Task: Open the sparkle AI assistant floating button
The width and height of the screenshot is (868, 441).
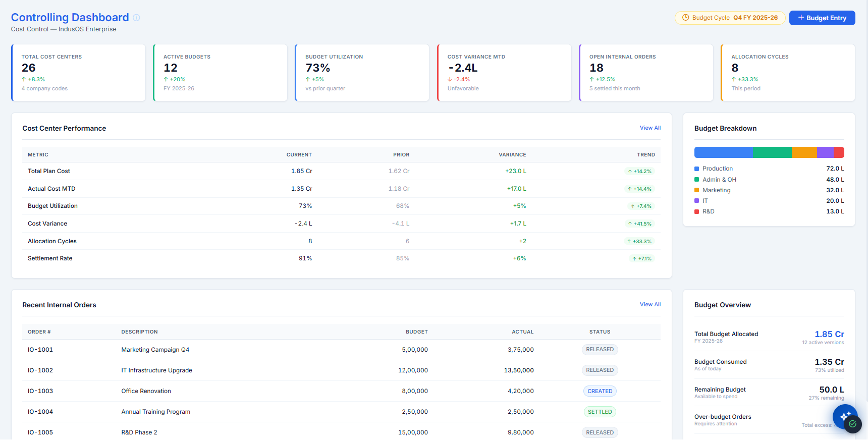Action: click(x=845, y=417)
